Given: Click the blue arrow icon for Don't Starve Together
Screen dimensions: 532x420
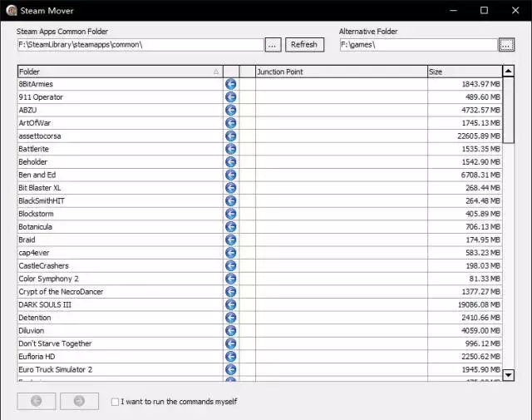Looking at the screenshot, I should click(231, 343).
